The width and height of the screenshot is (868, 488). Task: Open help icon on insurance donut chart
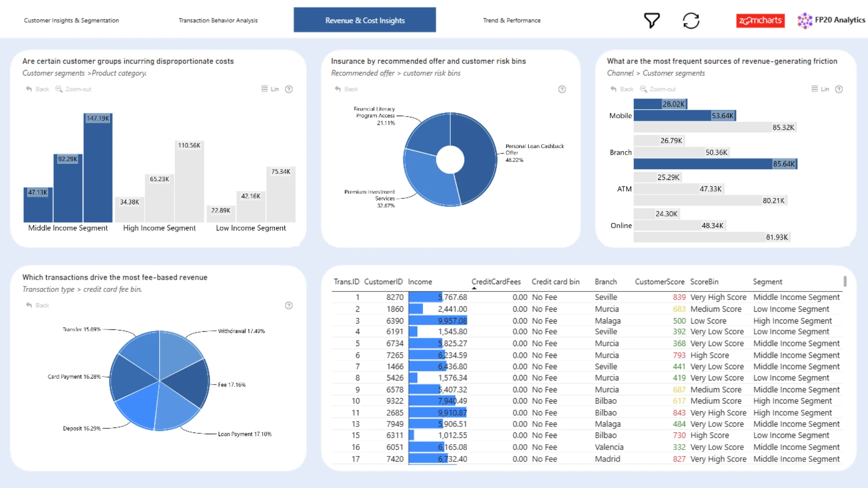[562, 89]
